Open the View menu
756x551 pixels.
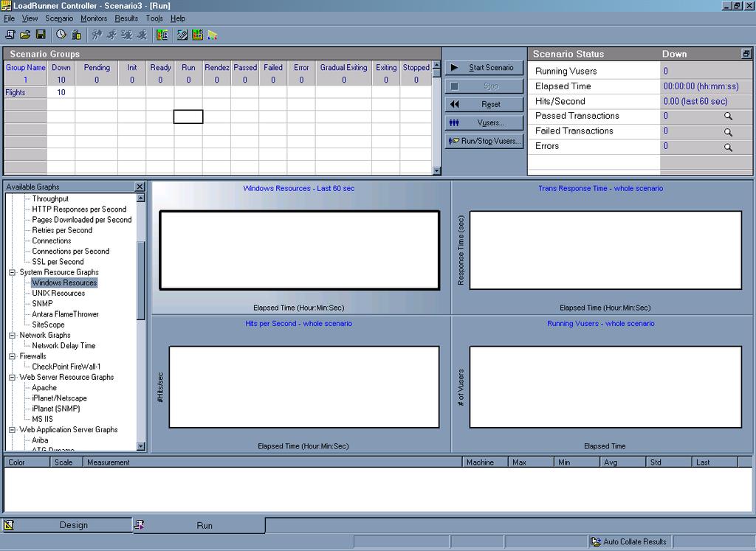tap(30, 18)
